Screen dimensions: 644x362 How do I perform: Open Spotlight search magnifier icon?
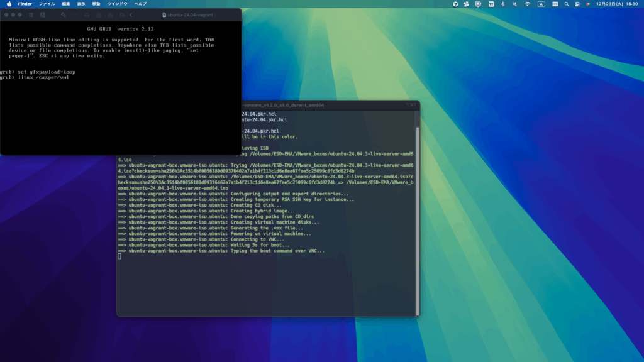click(x=567, y=4)
